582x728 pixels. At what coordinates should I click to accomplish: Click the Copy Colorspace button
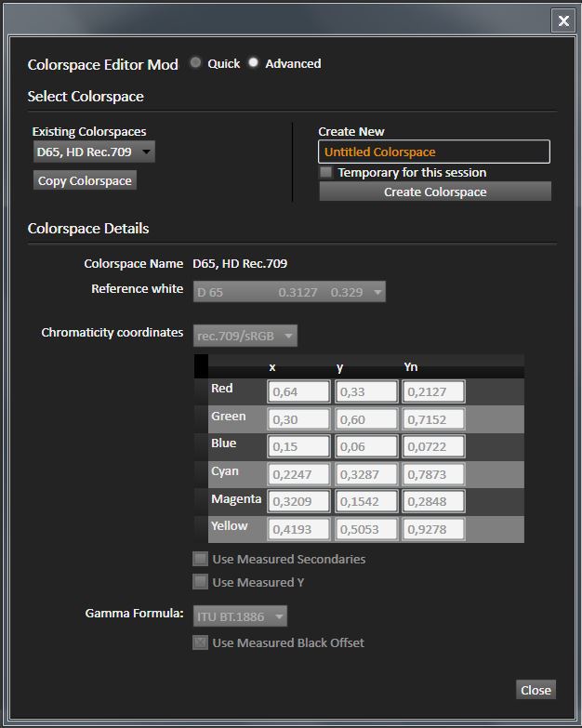[85, 180]
